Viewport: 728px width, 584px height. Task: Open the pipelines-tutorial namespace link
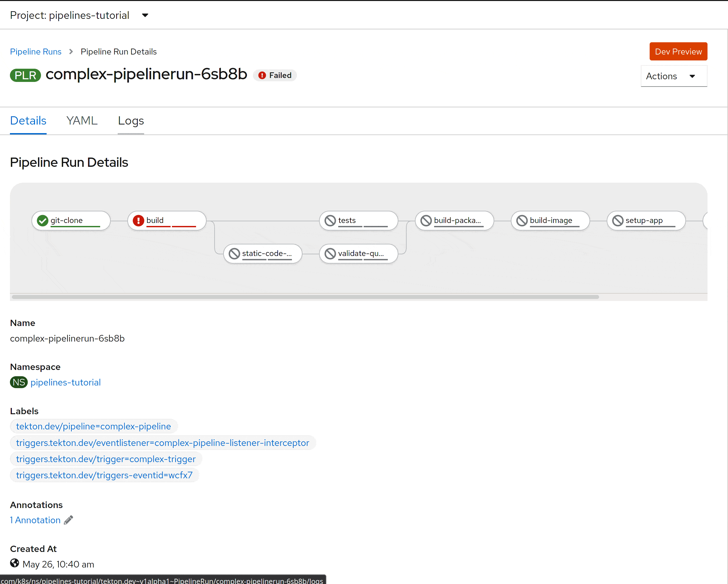point(65,382)
